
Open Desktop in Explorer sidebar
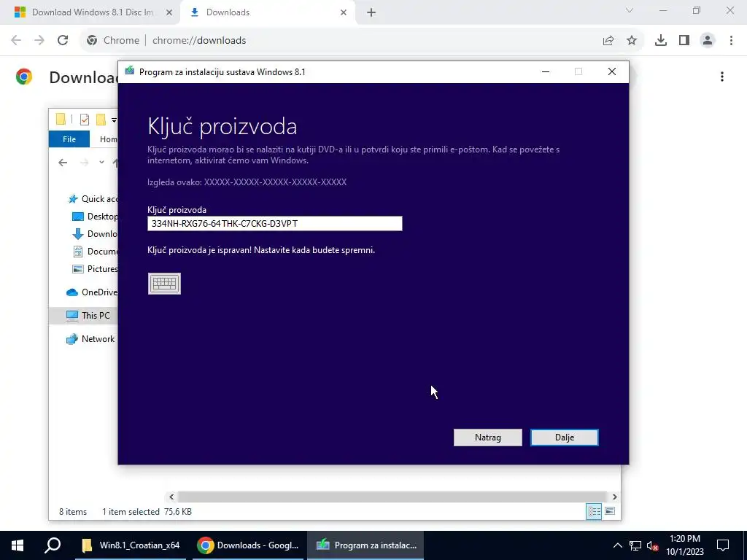(95, 217)
